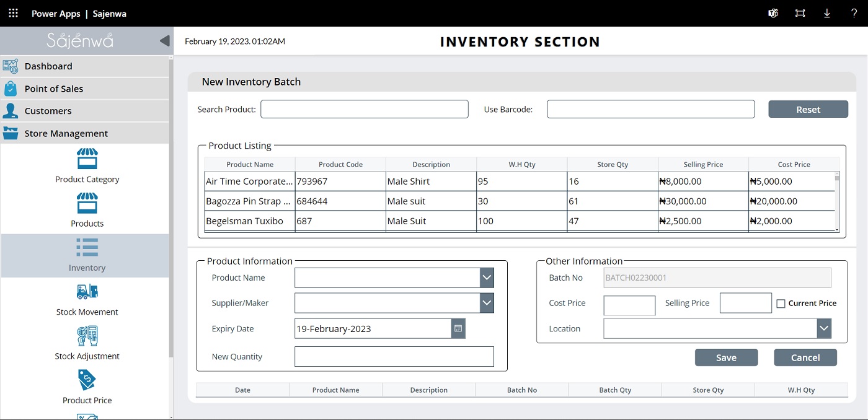Collapse the sidebar with the arrow icon

[164, 41]
